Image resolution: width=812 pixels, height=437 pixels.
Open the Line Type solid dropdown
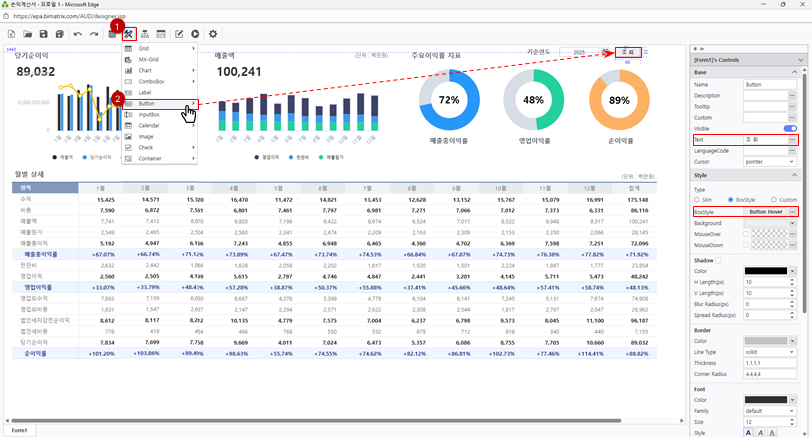[x=772, y=351]
